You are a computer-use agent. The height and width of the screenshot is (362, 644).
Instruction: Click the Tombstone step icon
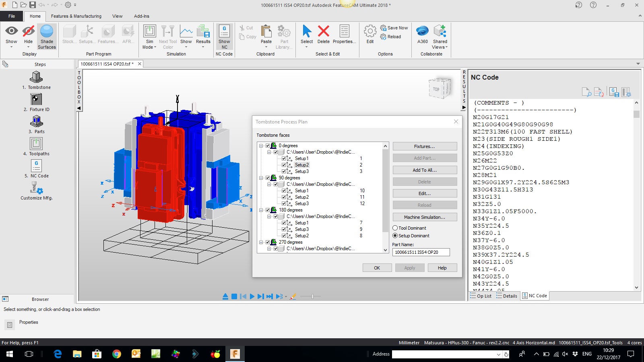[36, 77]
